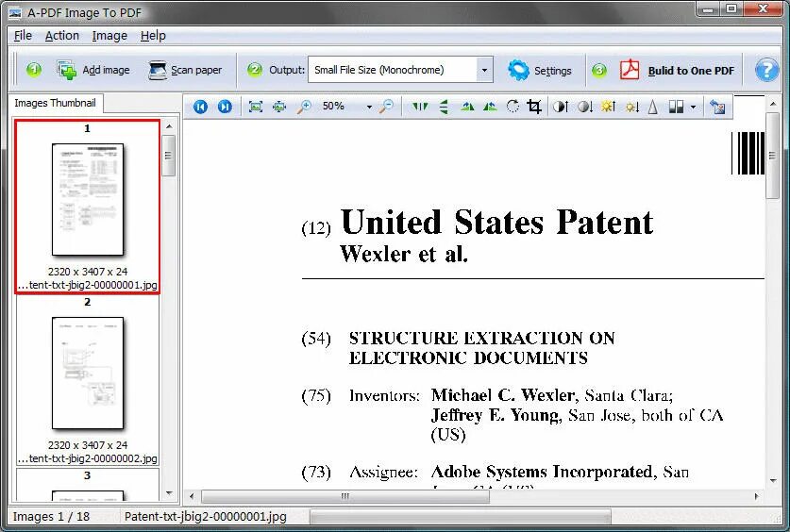The width and height of the screenshot is (790, 532).
Task: Select partially visible thumbnail 3
Action: [88, 484]
